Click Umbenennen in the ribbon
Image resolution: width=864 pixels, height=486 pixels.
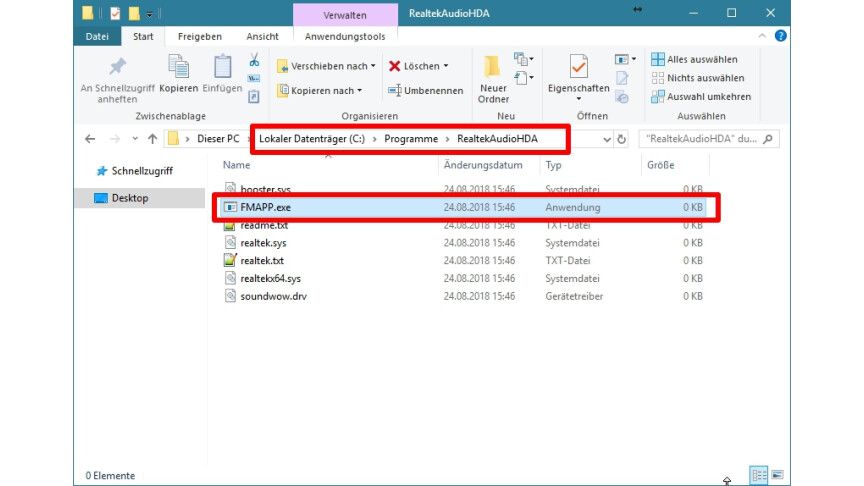click(x=425, y=90)
